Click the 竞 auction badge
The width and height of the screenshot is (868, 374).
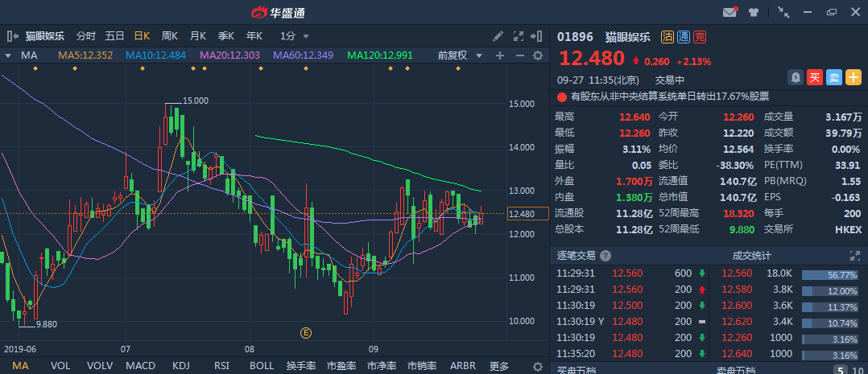point(701,37)
